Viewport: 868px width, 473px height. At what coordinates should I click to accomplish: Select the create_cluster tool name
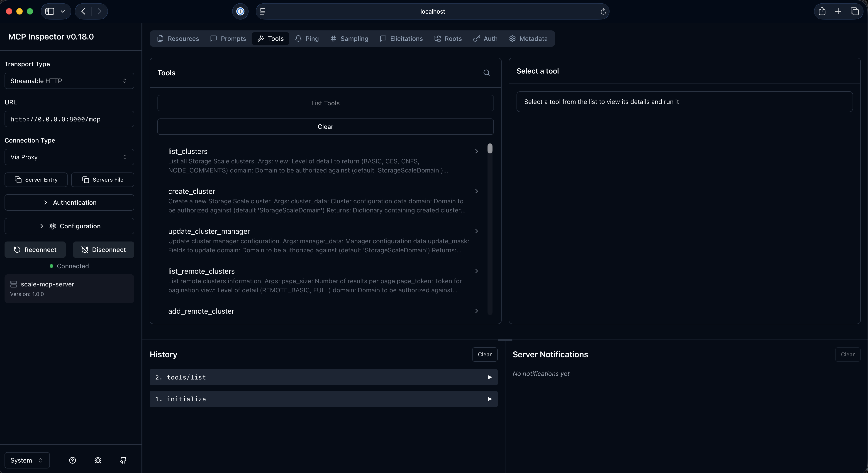pos(191,191)
